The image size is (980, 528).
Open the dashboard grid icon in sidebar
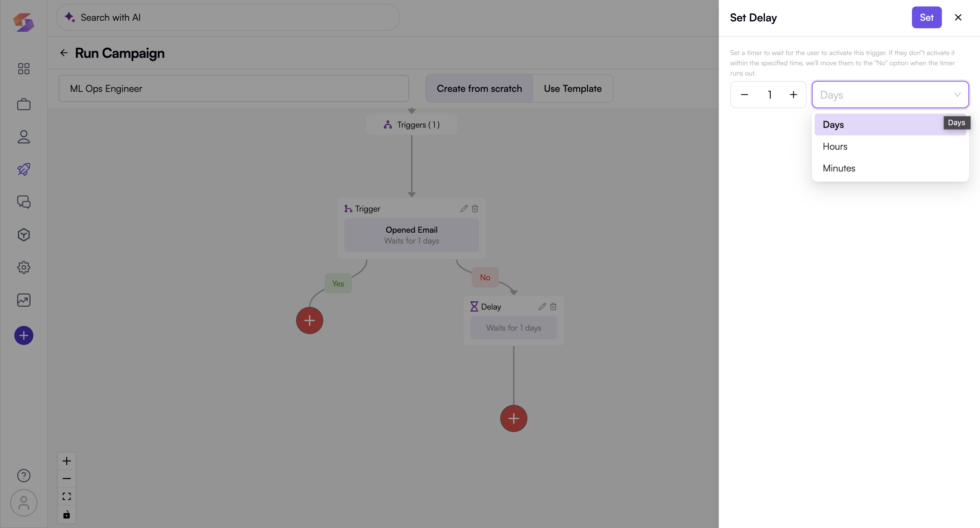pos(23,69)
